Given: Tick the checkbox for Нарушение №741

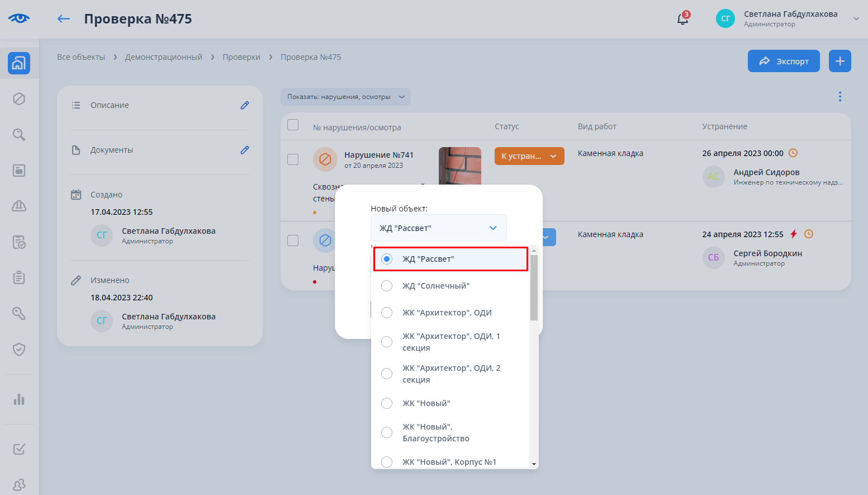Looking at the screenshot, I should point(293,159).
